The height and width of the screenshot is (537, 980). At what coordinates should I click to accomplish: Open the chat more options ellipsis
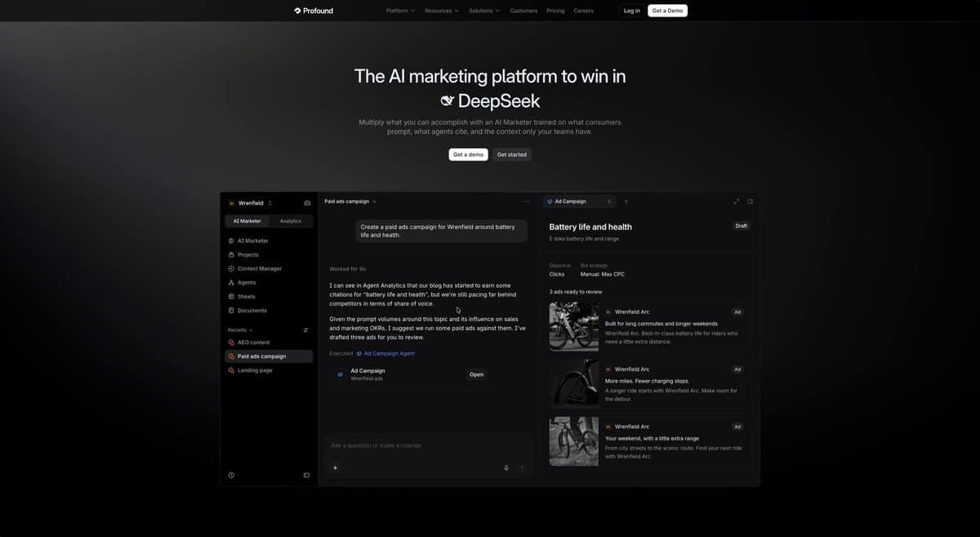click(x=527, y=201)
